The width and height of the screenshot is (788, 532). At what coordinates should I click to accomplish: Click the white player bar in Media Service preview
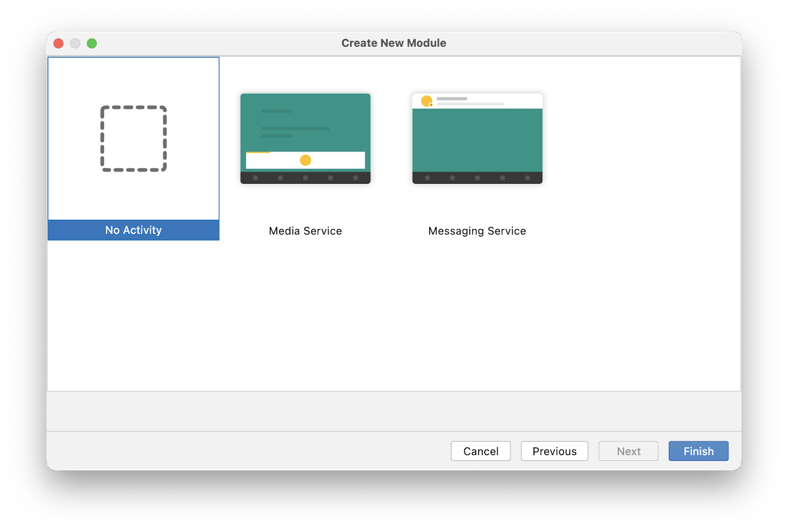335,161
